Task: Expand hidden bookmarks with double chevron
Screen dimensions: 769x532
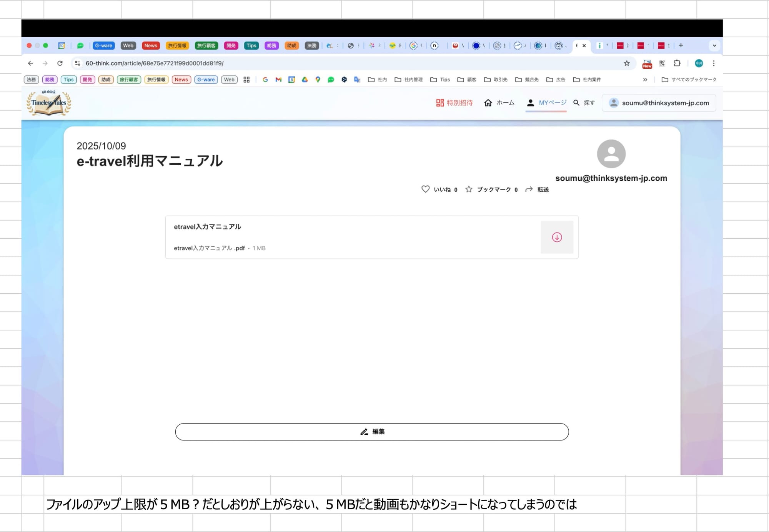Action: point(645,80)
